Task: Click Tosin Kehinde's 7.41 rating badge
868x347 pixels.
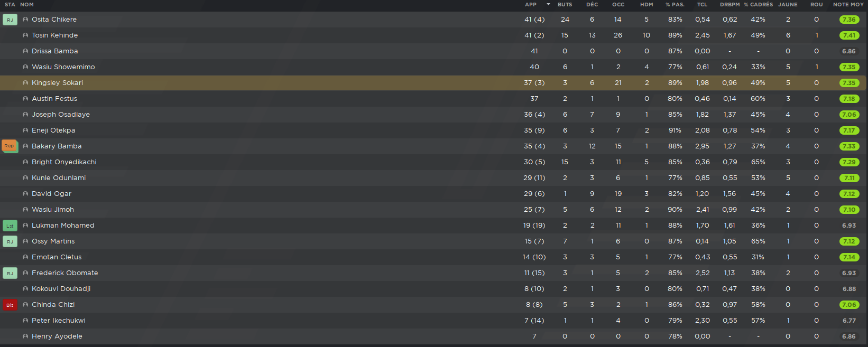Action: tap(849, 35)
